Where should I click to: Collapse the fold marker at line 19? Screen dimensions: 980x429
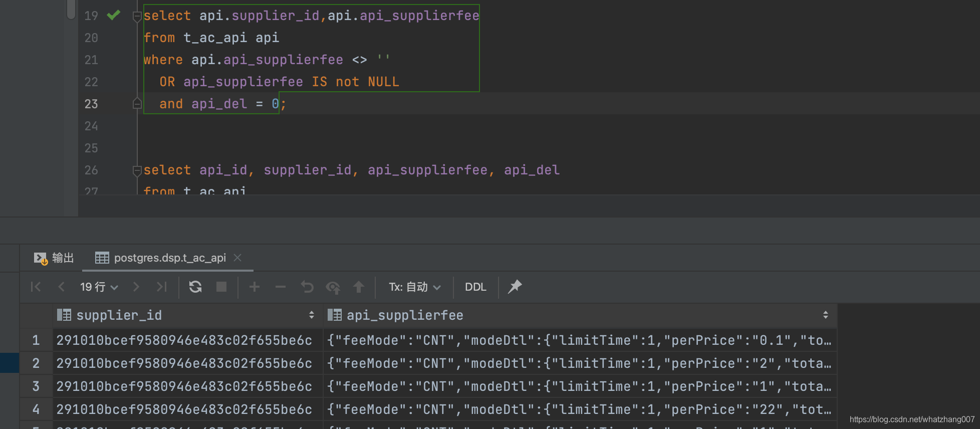pos(137,17)
